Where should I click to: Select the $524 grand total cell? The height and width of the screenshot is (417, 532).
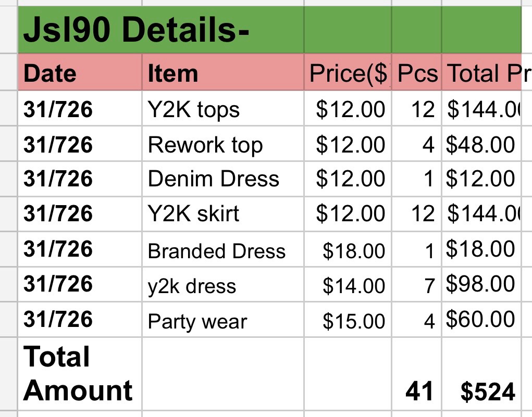pos(481,374)
